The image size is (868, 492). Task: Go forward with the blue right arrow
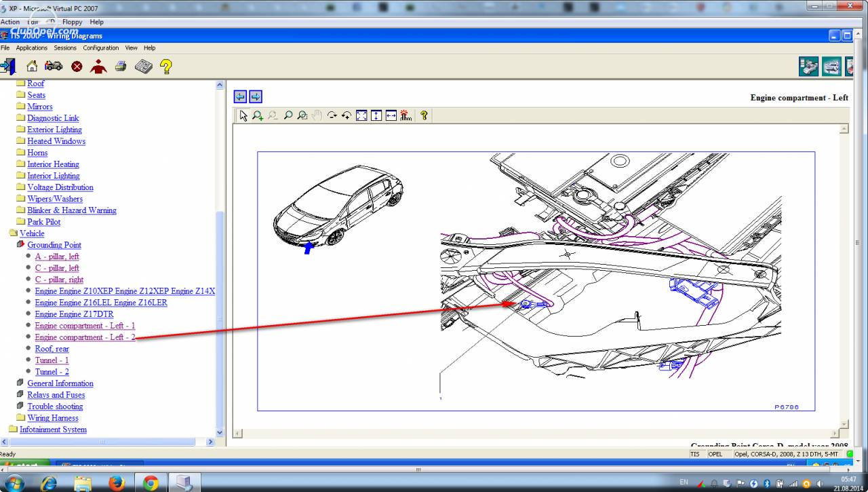point(256,96)
